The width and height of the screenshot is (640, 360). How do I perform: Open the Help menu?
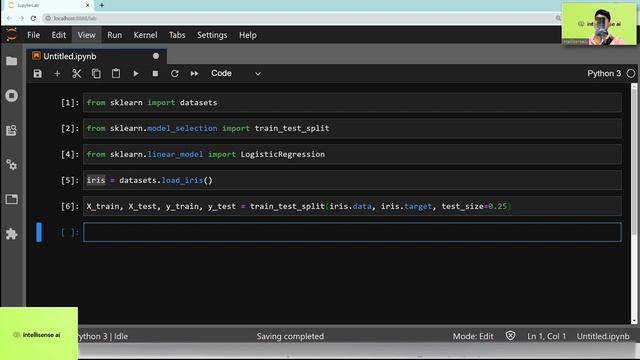[248, 35]
